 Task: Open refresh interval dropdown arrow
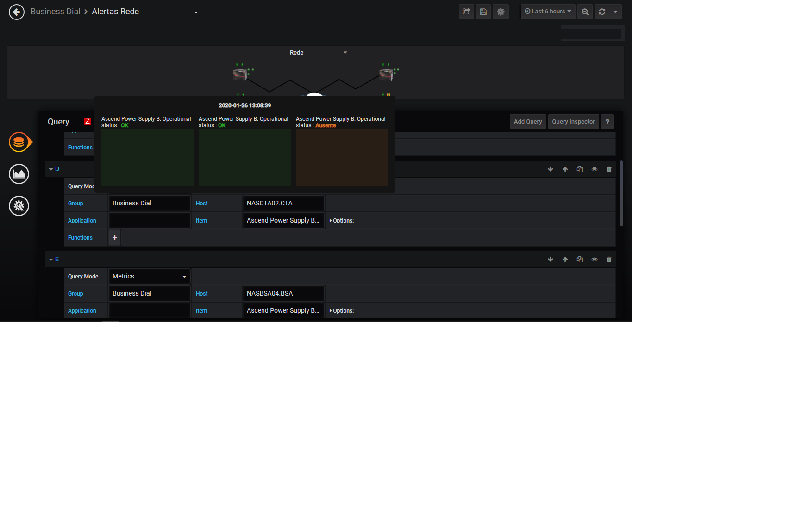pyautogui.click(x=615, y=12)
